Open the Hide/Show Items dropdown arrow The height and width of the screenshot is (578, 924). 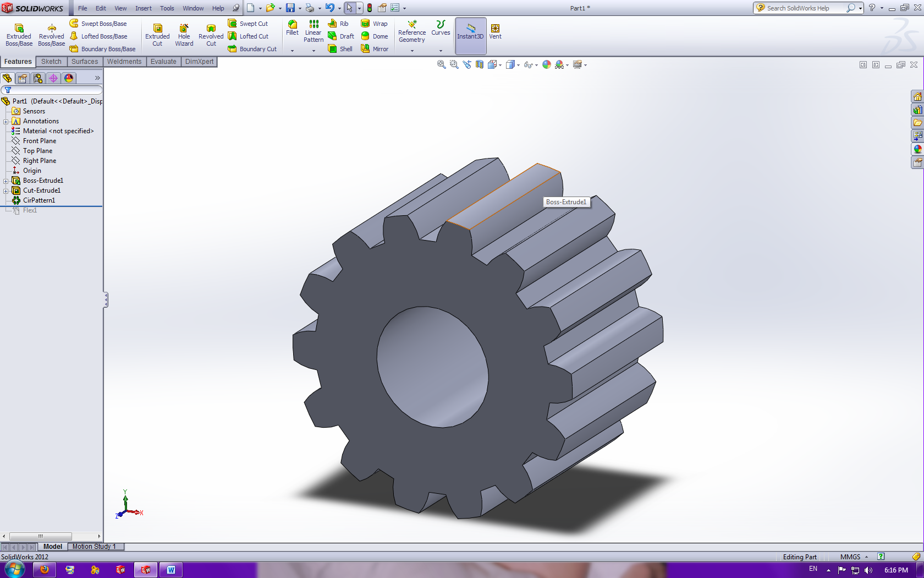536,66
